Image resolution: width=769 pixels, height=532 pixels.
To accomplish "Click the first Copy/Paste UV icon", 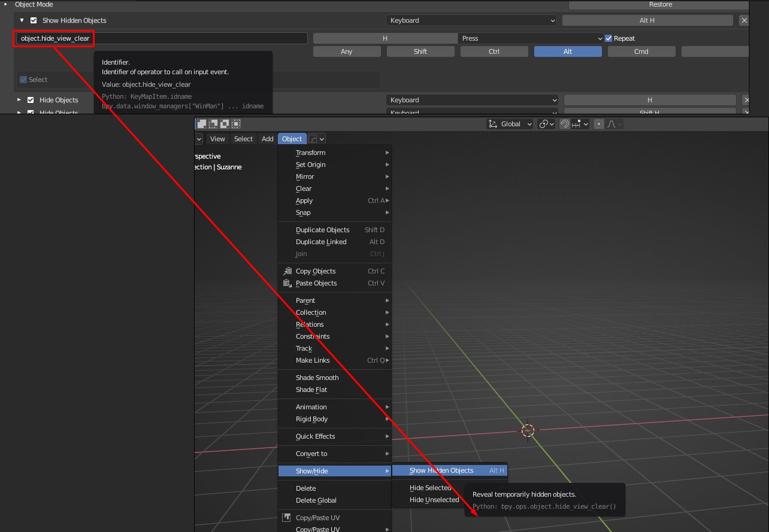I will (287, 518).
